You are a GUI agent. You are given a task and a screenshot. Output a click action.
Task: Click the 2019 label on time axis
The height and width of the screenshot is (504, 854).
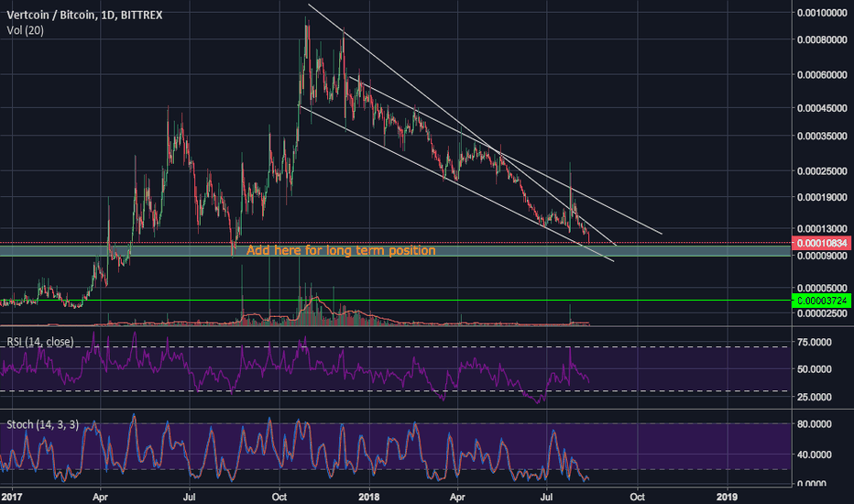(728, 497)
